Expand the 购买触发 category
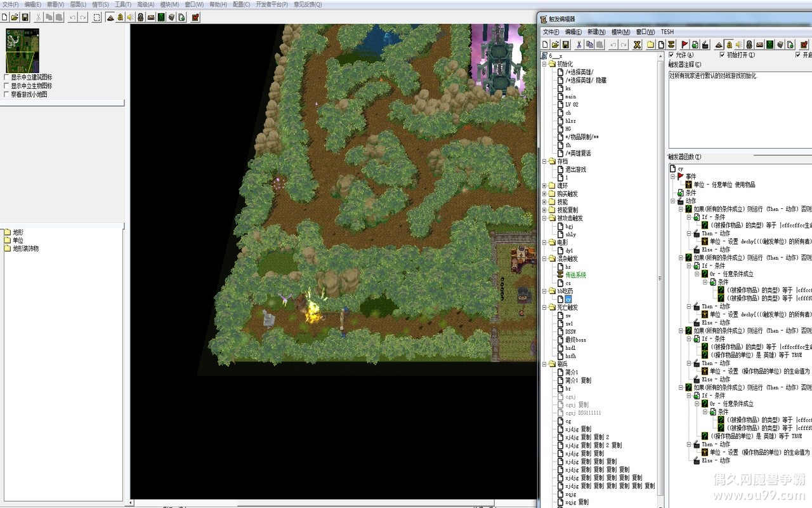The image size is (812, 508). pos(544,194)
